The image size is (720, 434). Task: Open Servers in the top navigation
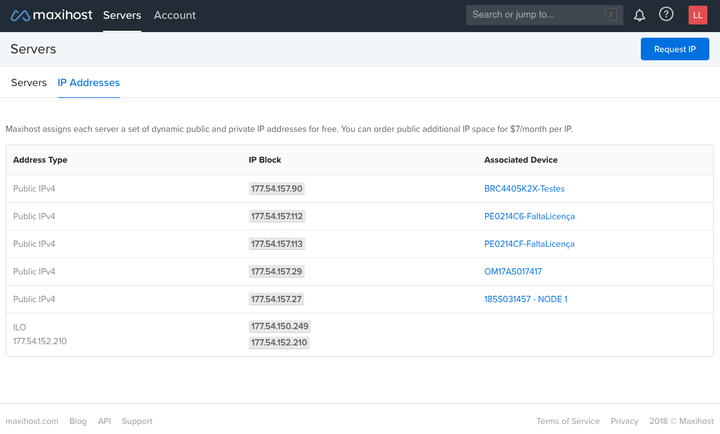(122, 16)
